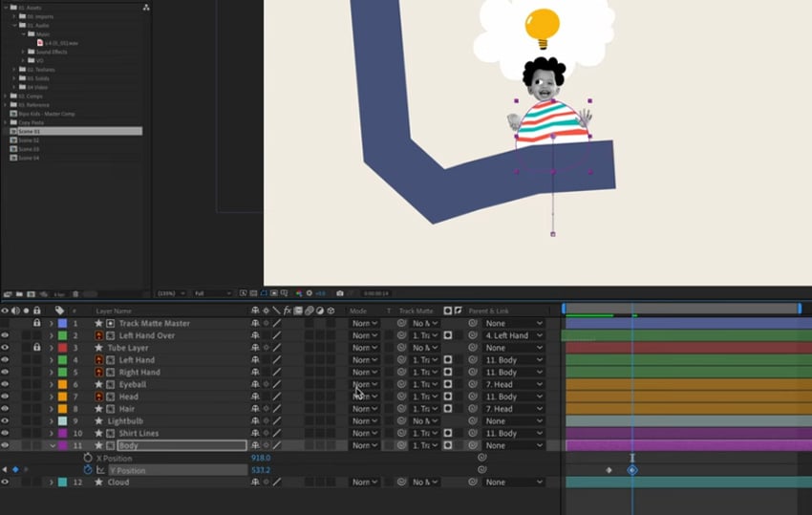Click the Mode column header
Viewport: 812px width, 515px height.
(358, 311)
